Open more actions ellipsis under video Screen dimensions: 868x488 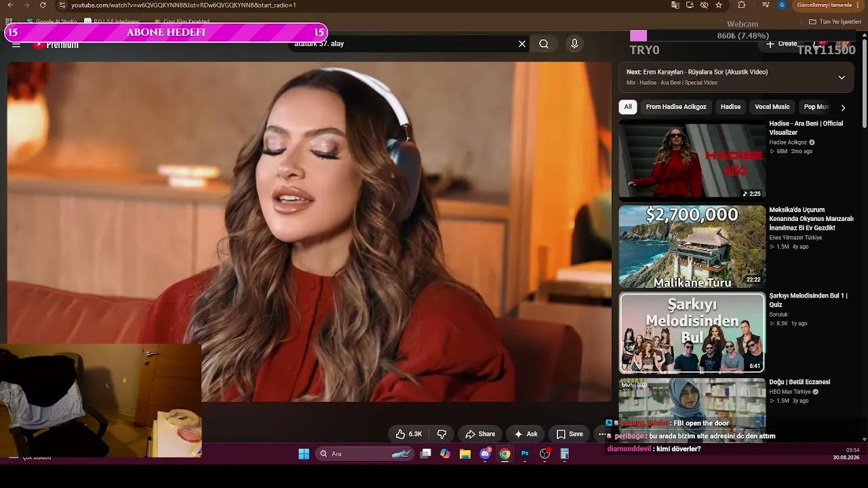click(x=601, y=434)
